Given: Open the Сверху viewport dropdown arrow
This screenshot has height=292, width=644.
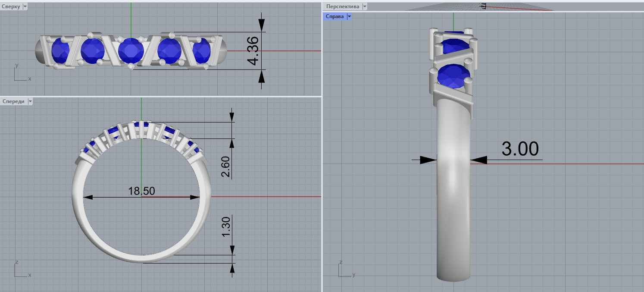Looking at the screenshot, I should [25, 6].
